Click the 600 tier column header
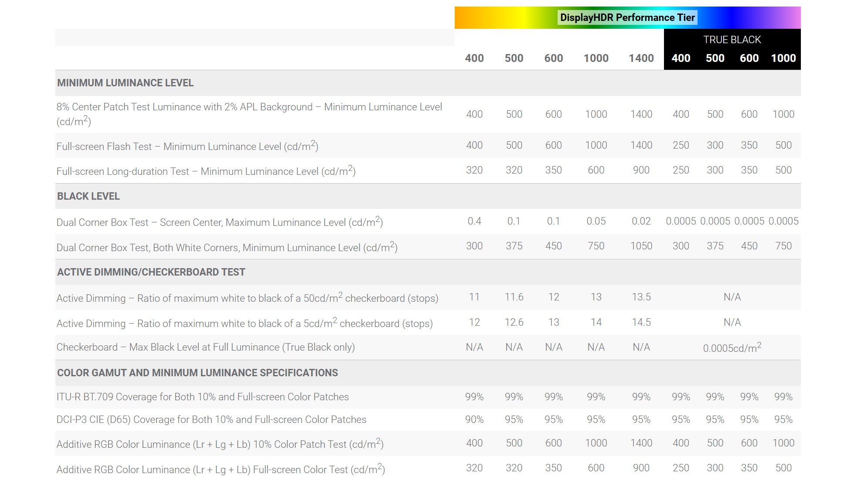The image size is (868, 477). 553,58
